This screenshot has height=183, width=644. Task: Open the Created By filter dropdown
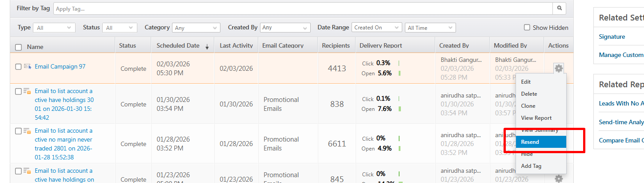tap(285, 28)
